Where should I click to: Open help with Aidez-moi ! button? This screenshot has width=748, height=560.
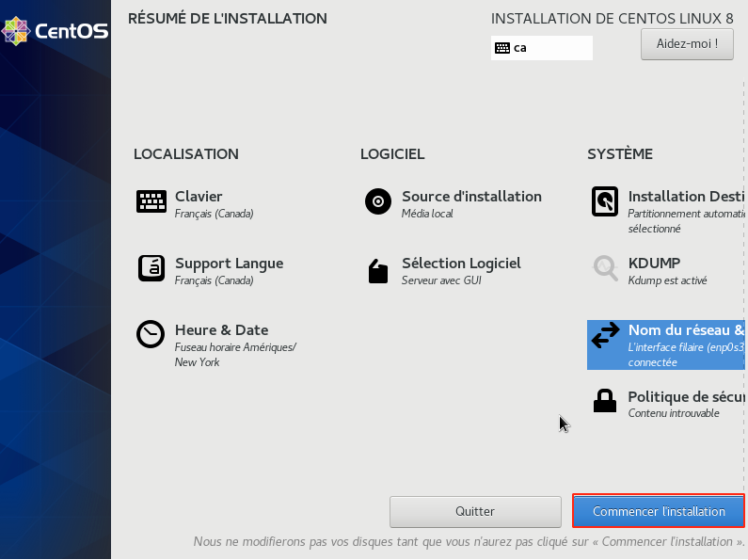[x=687, y=44]
